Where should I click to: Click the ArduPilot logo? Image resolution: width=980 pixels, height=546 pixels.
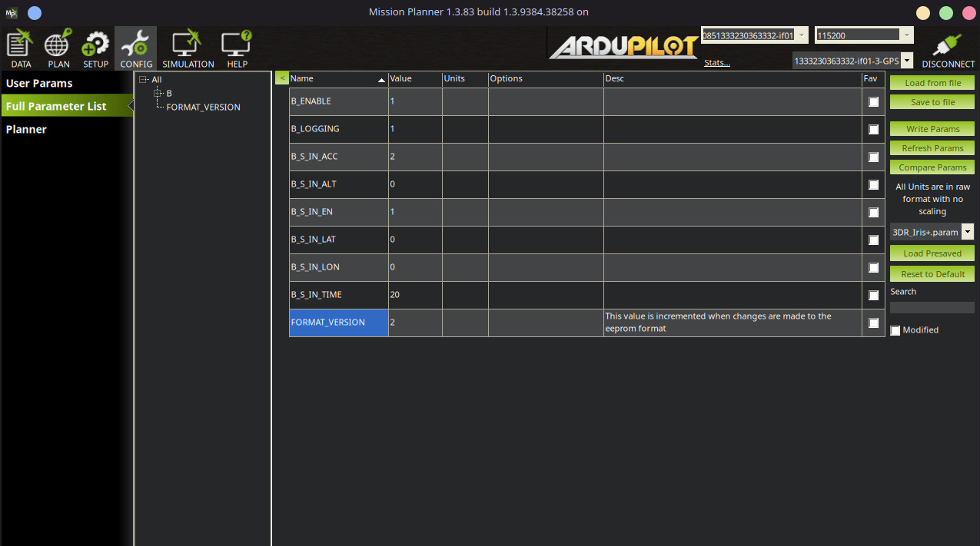tap(623, 48)
